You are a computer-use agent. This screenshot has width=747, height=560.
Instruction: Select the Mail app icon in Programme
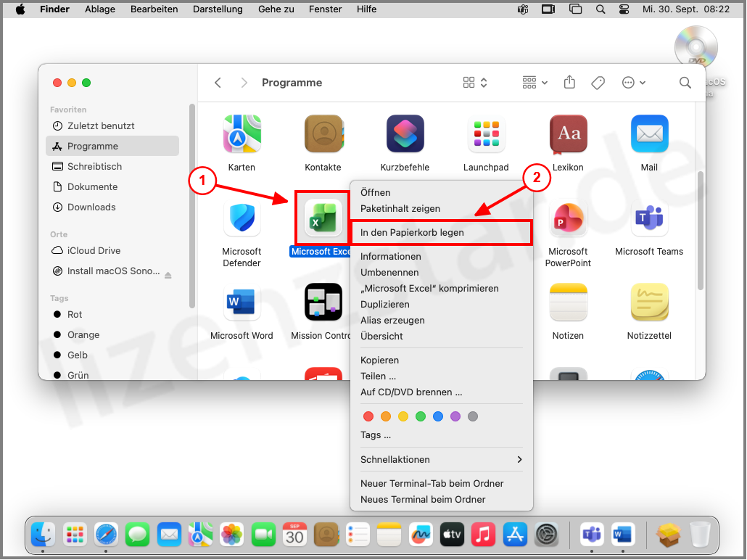point(649,133)
